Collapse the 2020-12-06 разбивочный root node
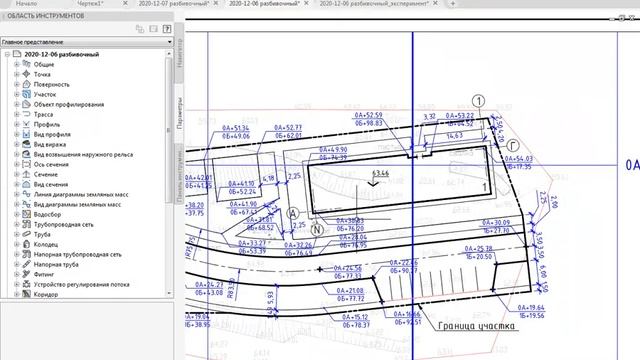 7,54
